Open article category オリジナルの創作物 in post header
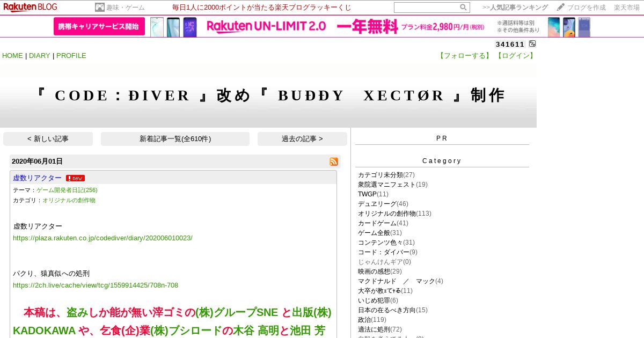The image size is (644, 338). 69,200
